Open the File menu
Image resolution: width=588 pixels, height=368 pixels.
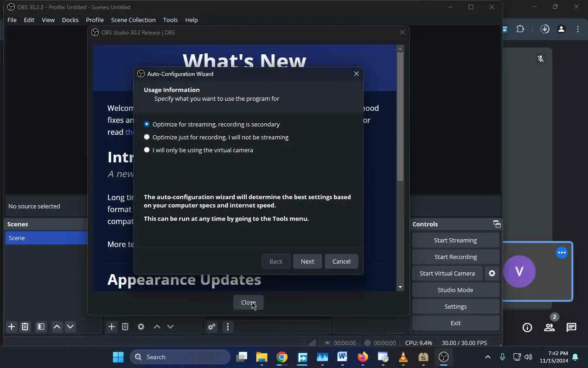12,20
